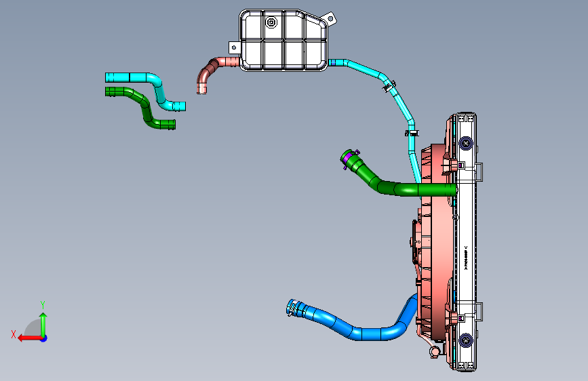The image size is (588, 381).
Task: Select the drain fitting below fan shroud
Action: point(434,352)
